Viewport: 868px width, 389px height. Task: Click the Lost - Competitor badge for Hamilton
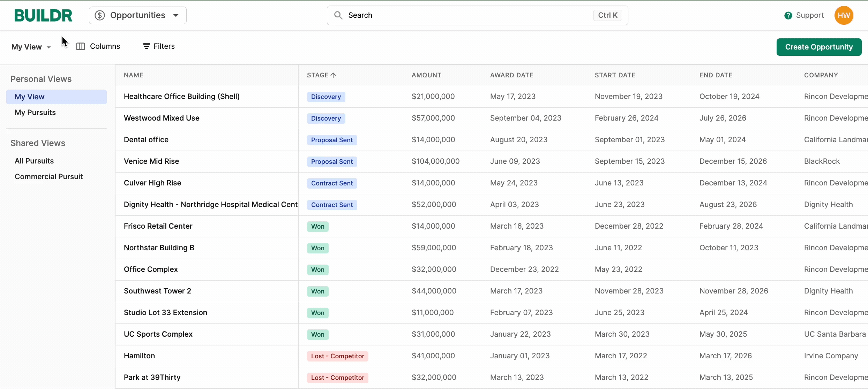click(x=337, y=356)
